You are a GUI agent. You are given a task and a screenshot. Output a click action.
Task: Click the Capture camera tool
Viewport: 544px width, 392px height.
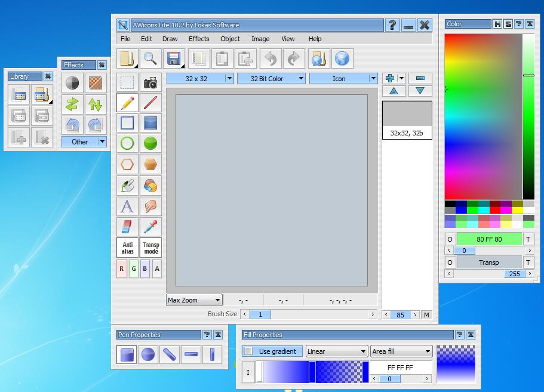150,82
